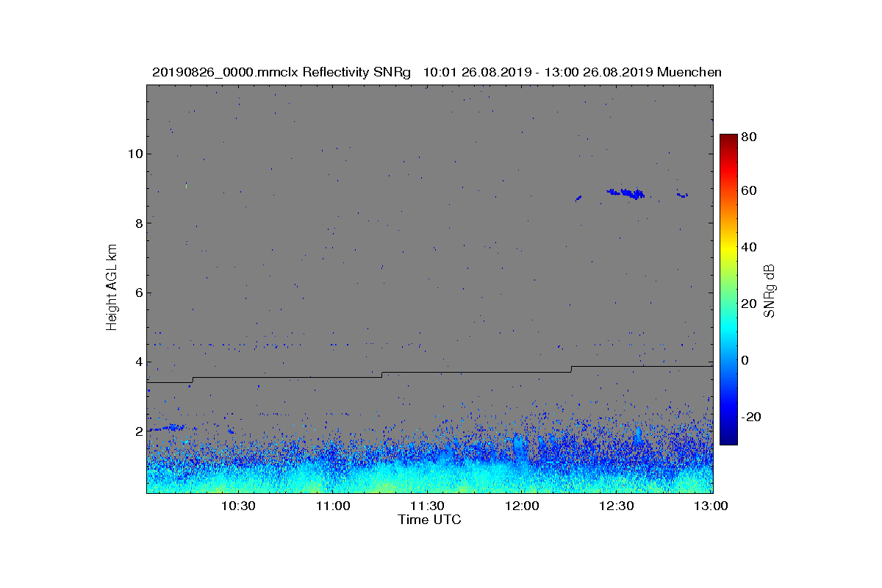Viewport: 882px width, 588px height.
Task: Click the colorbar value 40
Action: click(749, 247)
